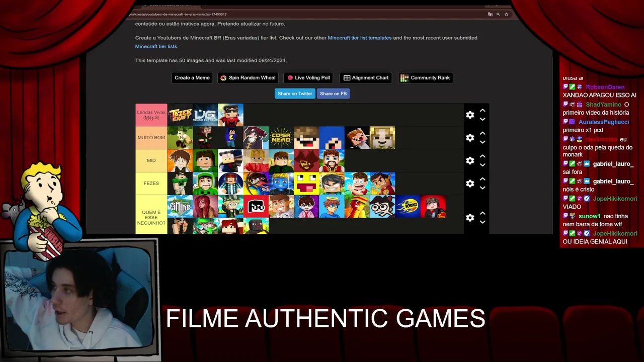The image size is (644, 362).
Task: Move Lendas Vivas tier up with arrow
Action: point(482,111)
